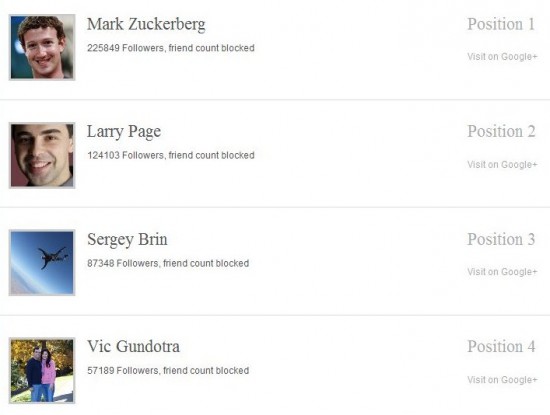Select the Position 4 label
The width and height of the screenshot is (550, 415).
pyautogui.click(x=501, y=347)
